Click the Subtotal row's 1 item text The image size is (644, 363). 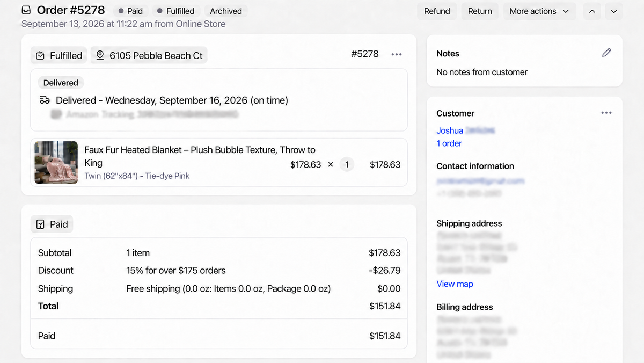pyautogui.click(x=138, y=253)
